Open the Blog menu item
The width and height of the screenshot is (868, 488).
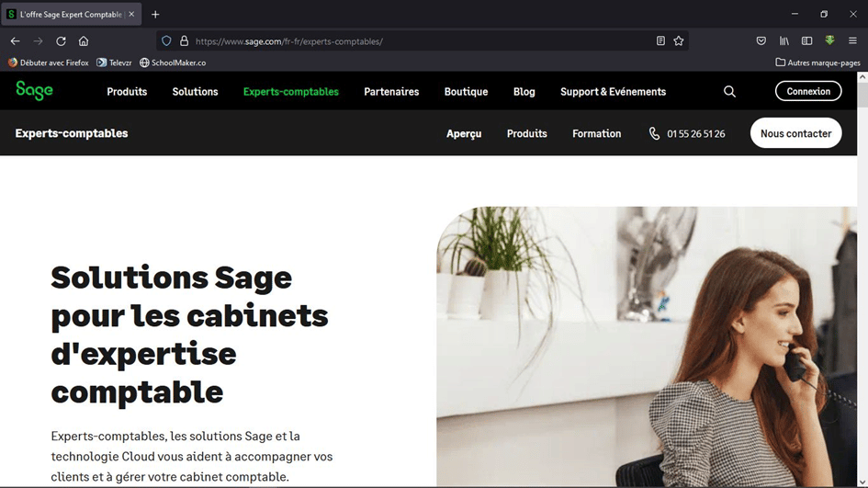524,91
